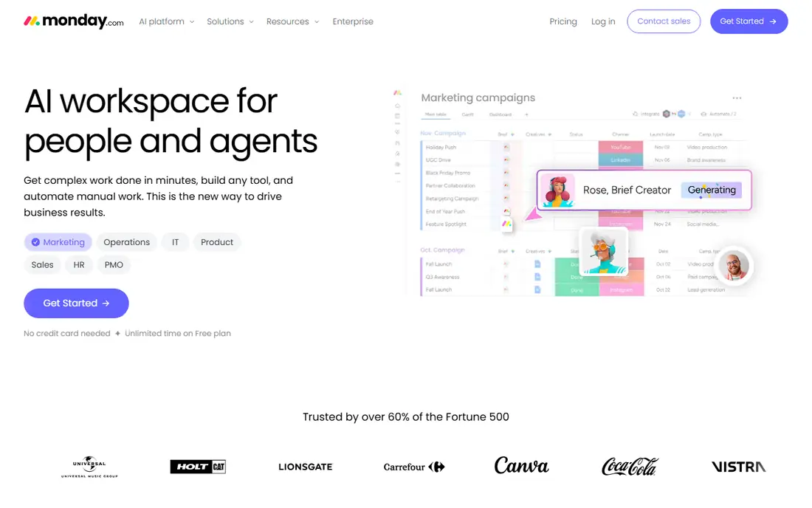
Task: Click the Oct. Campaign group heading
Action: [442, 250]
